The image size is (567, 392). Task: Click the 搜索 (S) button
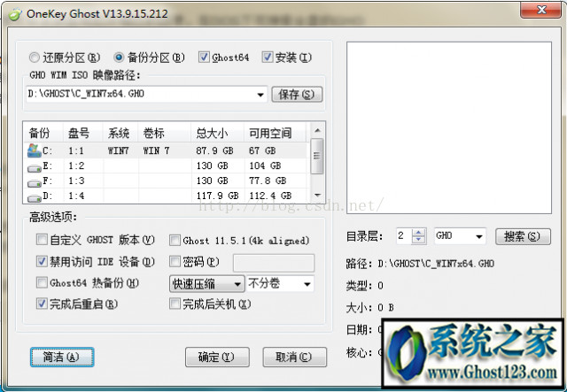click(523, 236)
